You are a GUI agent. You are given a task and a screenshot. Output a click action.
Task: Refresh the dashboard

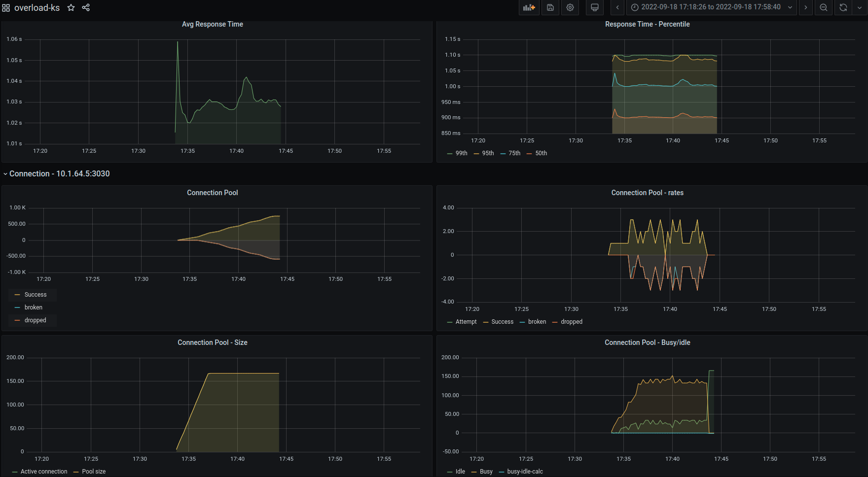(843, 7)
